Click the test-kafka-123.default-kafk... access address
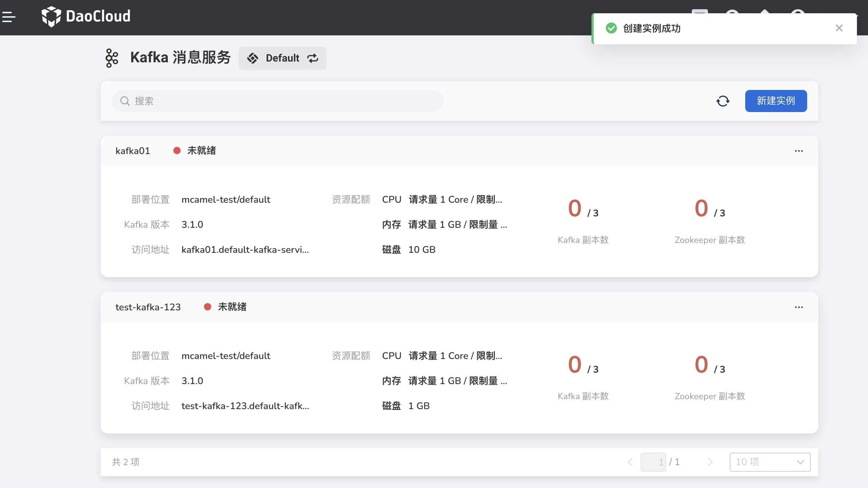The height and width of the screenshot is (488, 868). [x=245, y=406]
